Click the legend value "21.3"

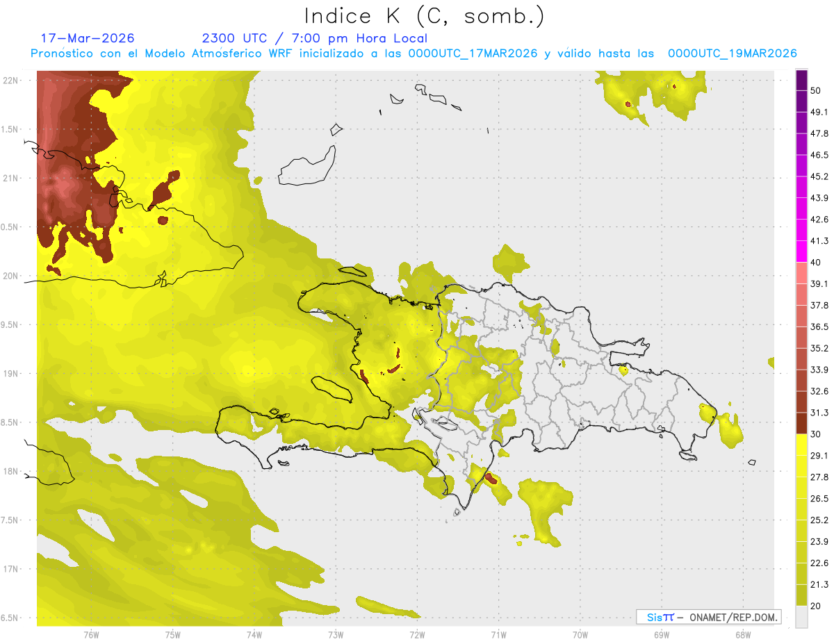pyautogui.click(x=819, y=585)
